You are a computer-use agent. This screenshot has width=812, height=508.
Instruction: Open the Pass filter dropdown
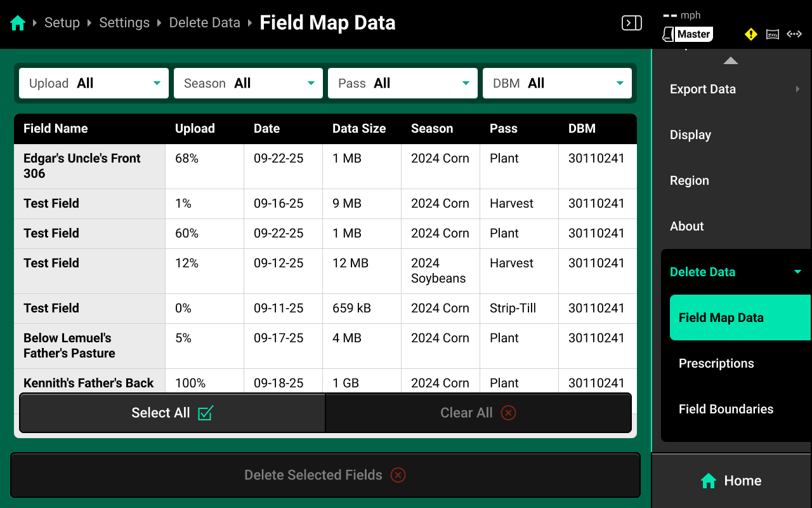click(x=402, y=83)
